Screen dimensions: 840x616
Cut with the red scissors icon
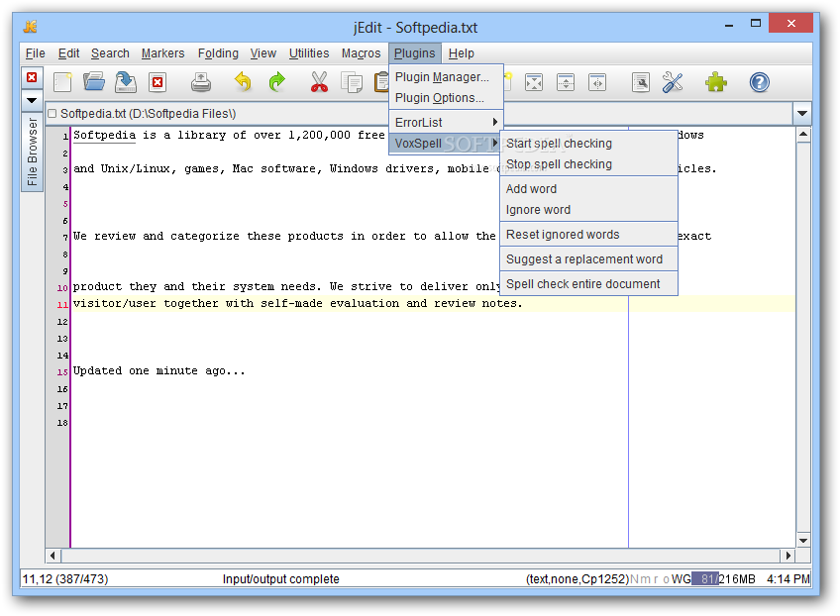pos(319,82)
